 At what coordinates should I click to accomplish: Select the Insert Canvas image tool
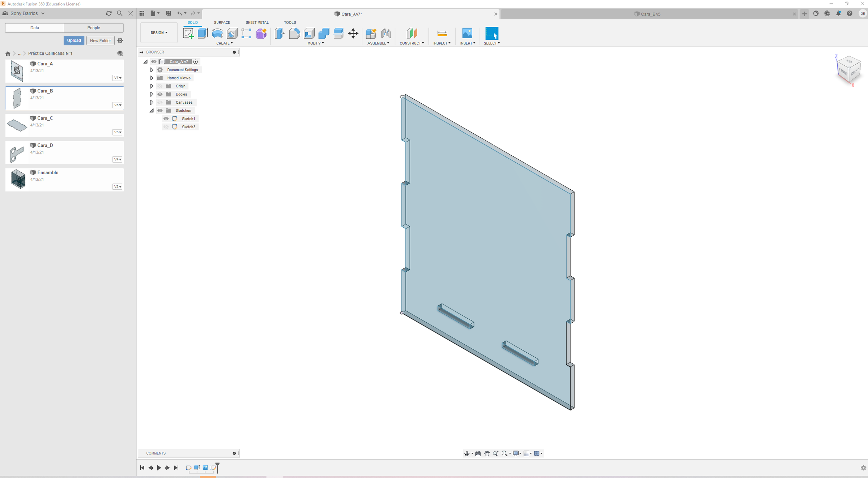coord(467,34)
